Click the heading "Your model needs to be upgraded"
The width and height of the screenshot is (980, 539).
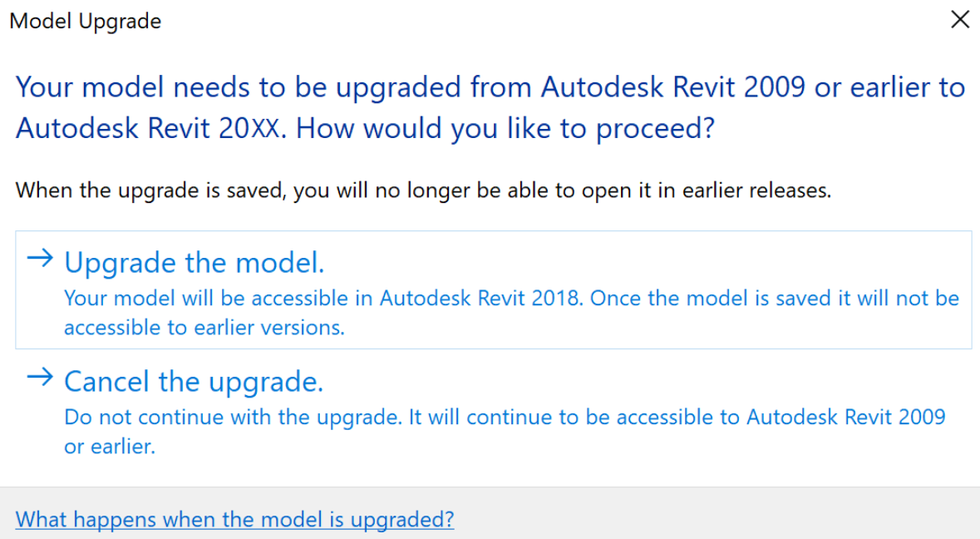pos(274,87)
